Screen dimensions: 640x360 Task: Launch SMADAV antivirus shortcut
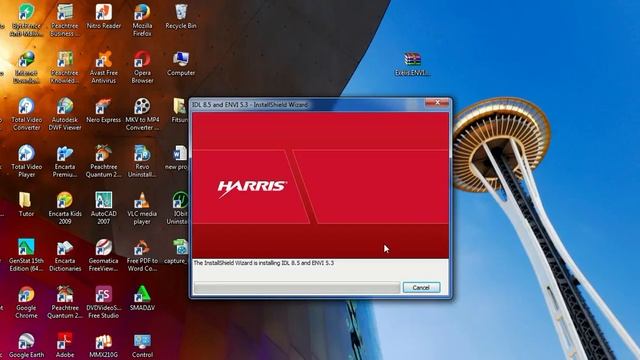142,299
